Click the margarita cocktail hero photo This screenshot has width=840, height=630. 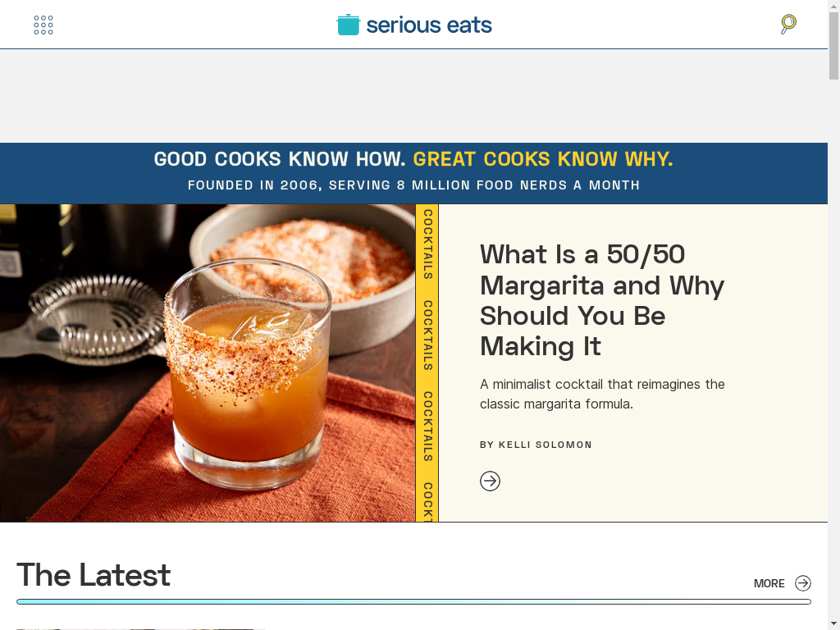(208, 363)
